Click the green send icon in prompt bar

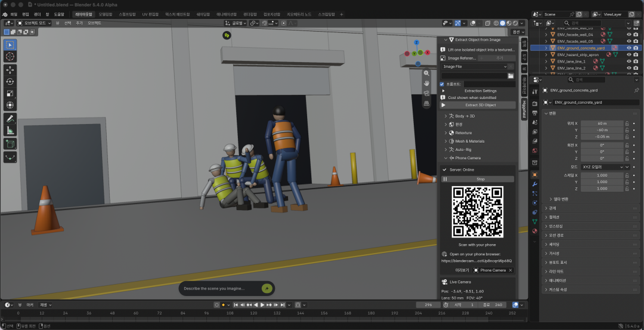(267, 288)
